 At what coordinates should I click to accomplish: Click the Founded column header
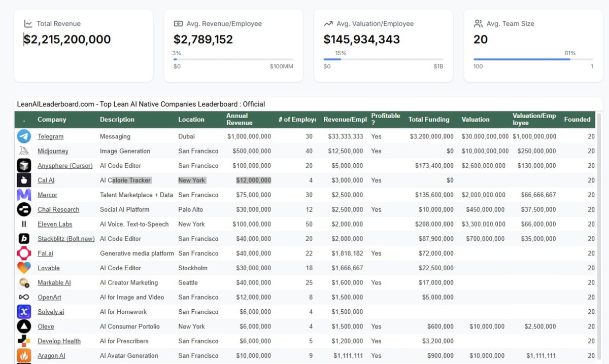click(578, 120)
